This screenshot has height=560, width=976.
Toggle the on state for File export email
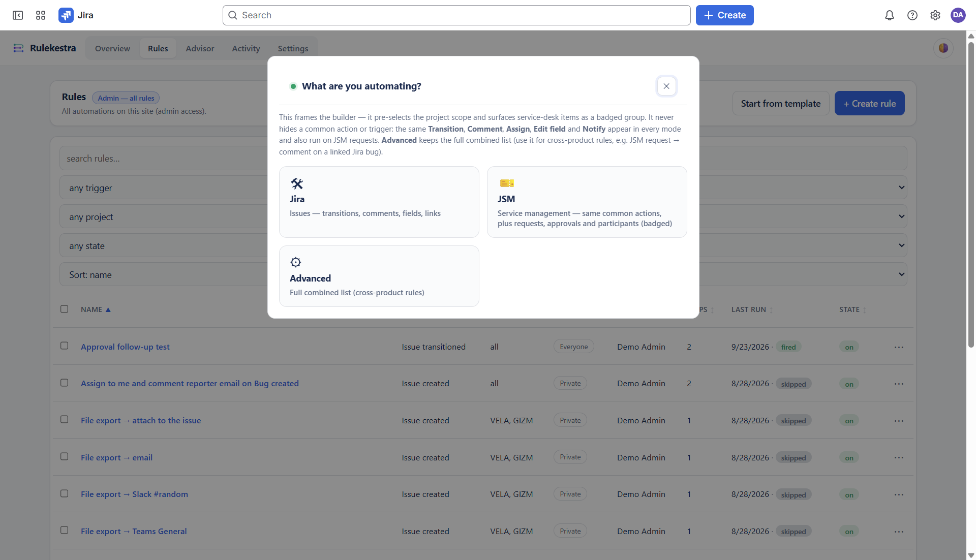[x=849, y=458]
